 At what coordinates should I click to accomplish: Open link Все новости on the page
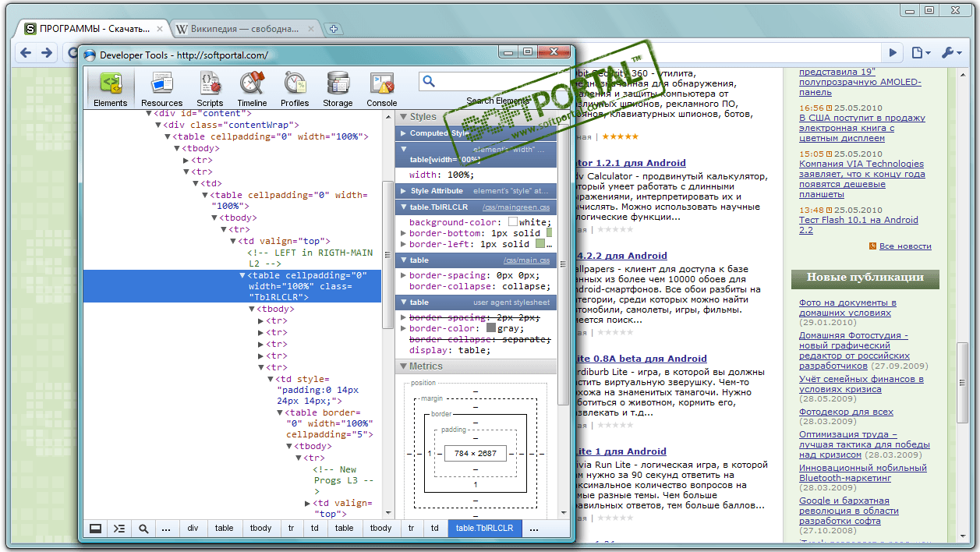click(x=905, y=246)
